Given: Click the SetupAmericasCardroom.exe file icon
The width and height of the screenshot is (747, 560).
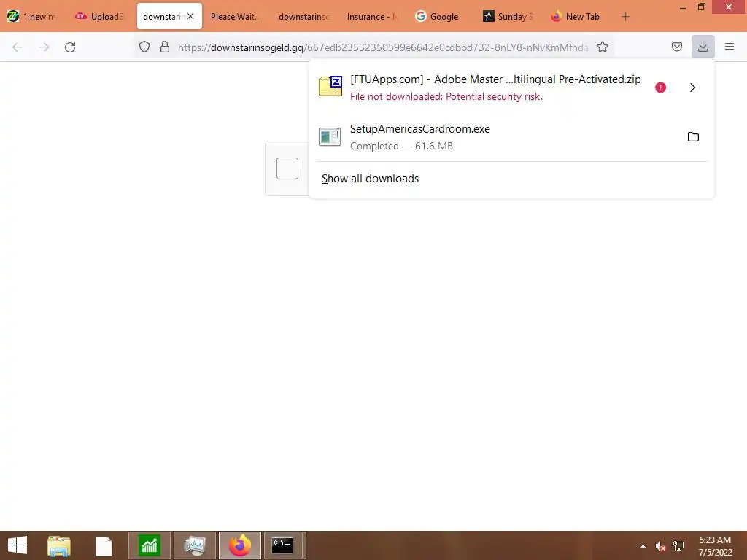Looking at the screenshot, I should (330, 137).
